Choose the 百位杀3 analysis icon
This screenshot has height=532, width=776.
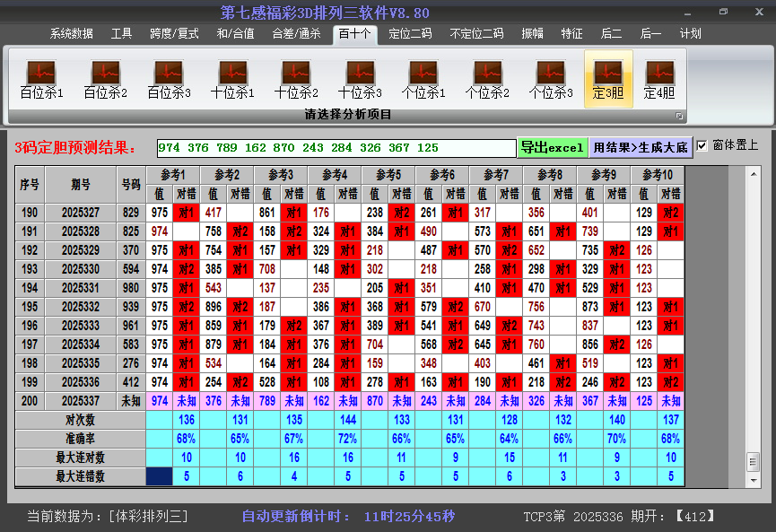[x=169, y=79]
